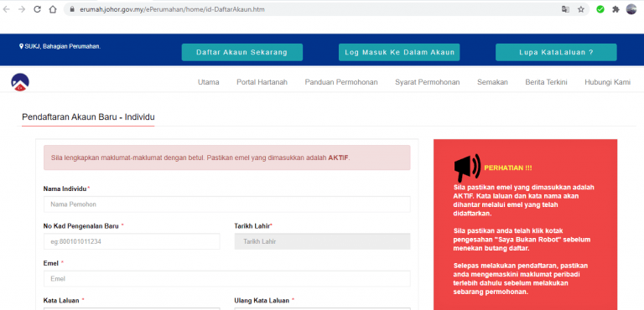Viewport: 644px width, 310px height.
Task: Click the No Kad Pengenalan Baru field
Action: tap(132, 241)
